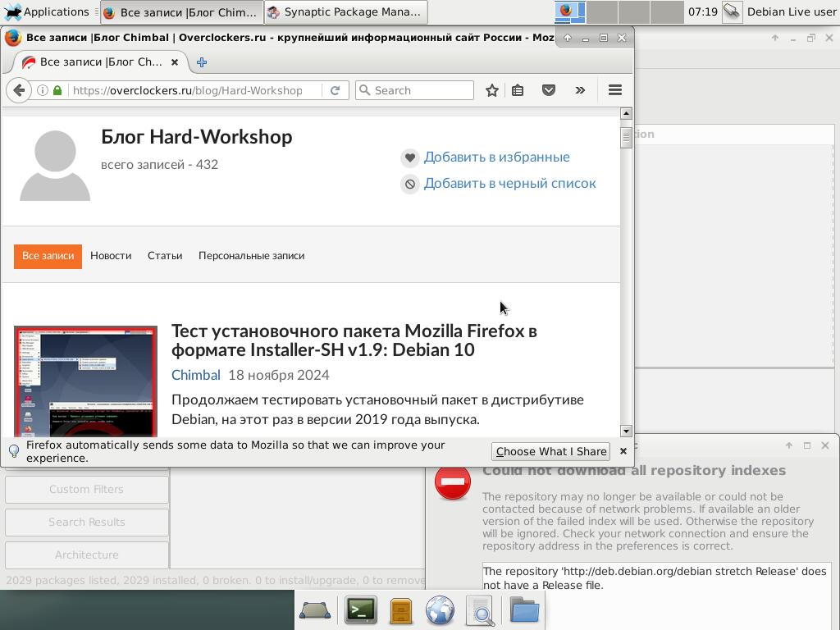The image size is (840, 630).
Task: Click the Firefox taskbar window button
Action: (x=181, y=12)
